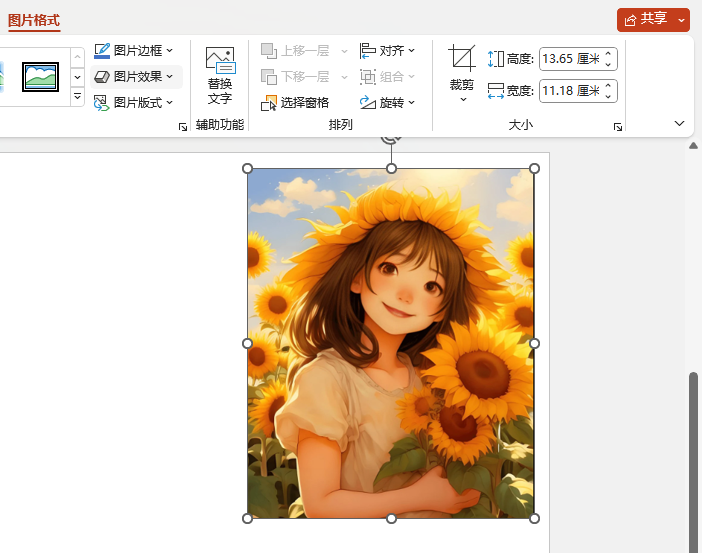Click the 裁剪 (Crop) tool icon
702x553 pixels.
462,59
